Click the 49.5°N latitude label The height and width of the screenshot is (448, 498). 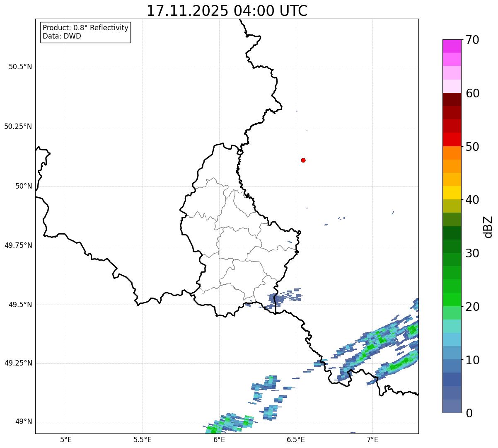pos(20,305)
